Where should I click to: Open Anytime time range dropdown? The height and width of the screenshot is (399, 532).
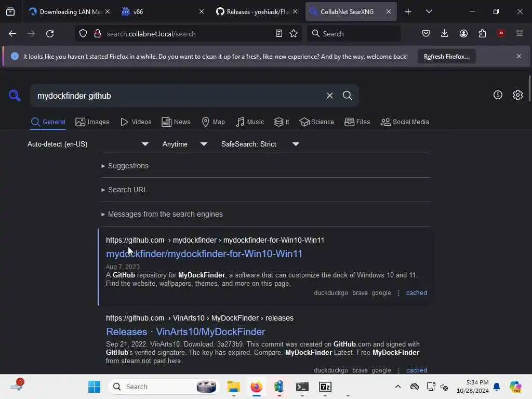184,144
